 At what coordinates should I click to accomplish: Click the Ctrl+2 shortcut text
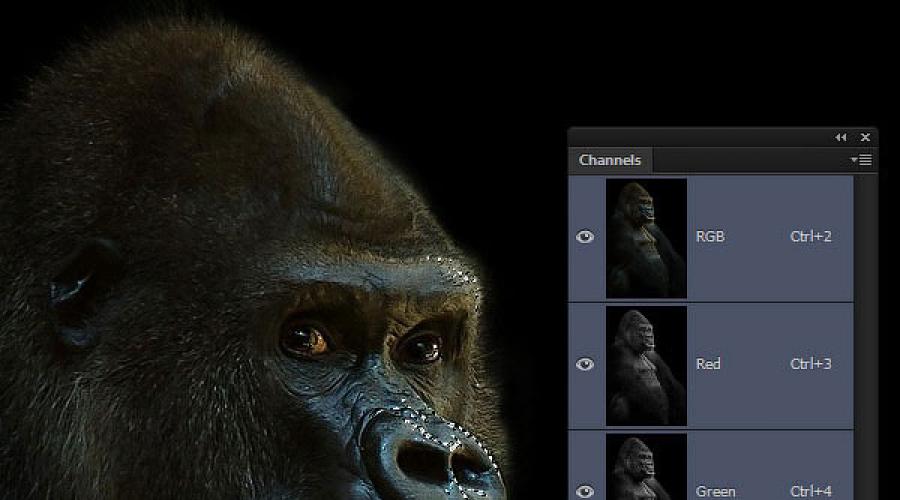point(810,237)
